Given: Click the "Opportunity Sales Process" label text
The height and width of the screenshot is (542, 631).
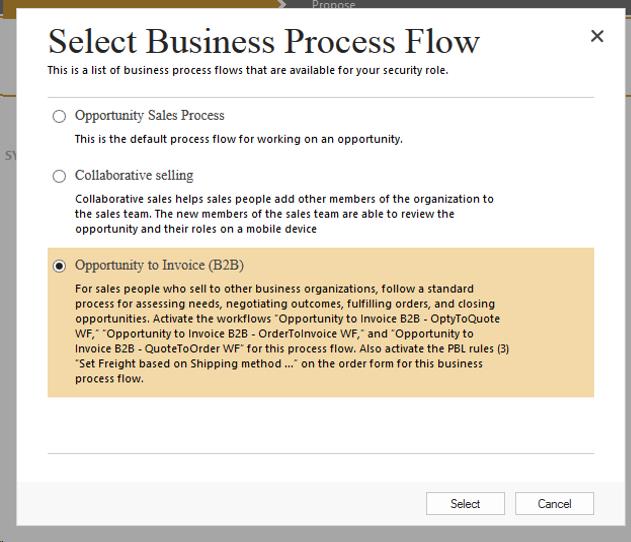Looking at the screenshot, I should (x=150, y=116).
